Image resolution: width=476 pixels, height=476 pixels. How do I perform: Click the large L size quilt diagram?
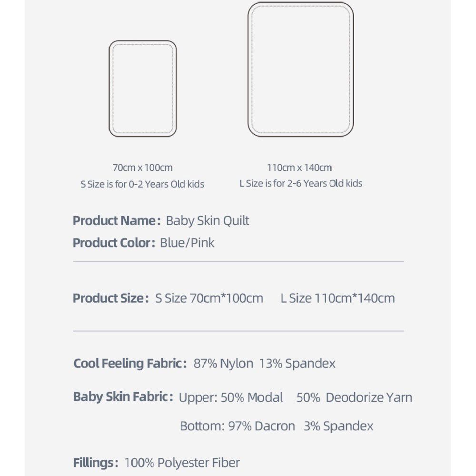[301, 70]
